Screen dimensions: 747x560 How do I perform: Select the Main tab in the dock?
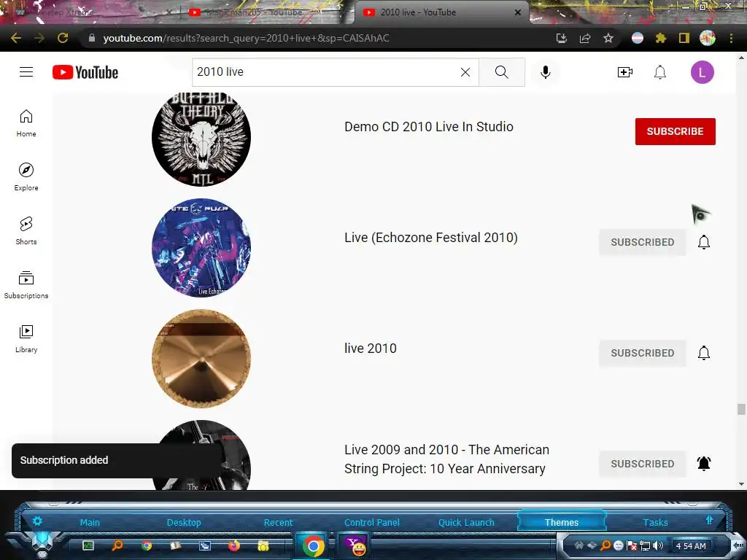pos(90,522)
